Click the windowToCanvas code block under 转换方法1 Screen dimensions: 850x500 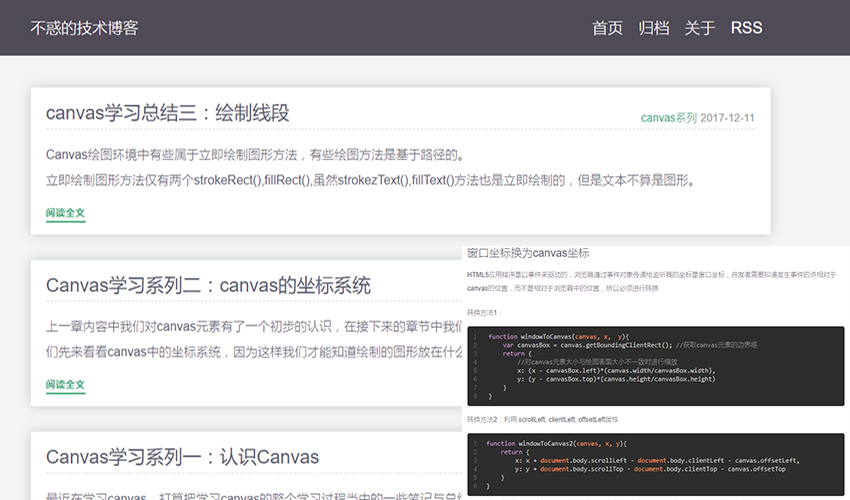click(x=655, y=365)
